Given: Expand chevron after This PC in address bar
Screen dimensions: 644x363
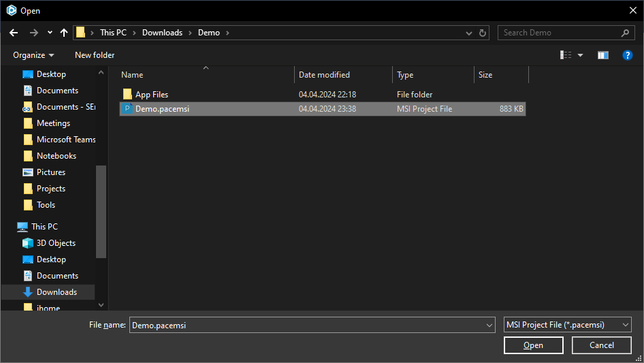Looking at the screenshot, I should coord(134,33).
